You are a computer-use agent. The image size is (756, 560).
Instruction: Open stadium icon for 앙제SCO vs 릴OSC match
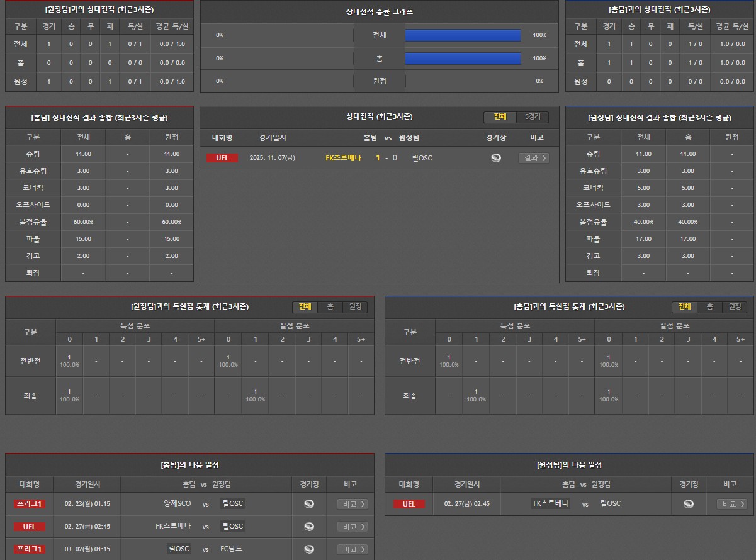(309, 504)
